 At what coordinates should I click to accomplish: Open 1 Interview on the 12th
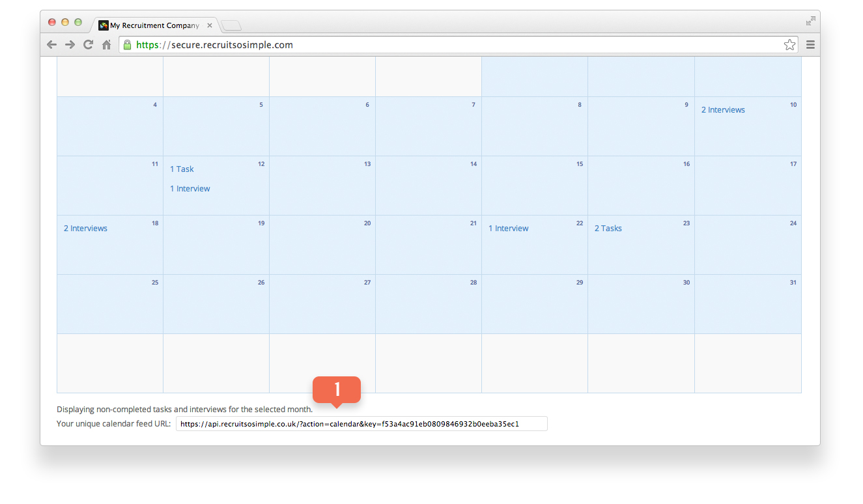[x=190, y=189]
